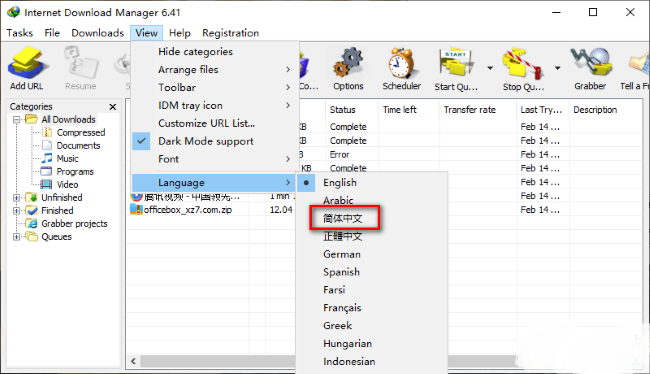Select the Music category note icon

(x=47, y=158)
